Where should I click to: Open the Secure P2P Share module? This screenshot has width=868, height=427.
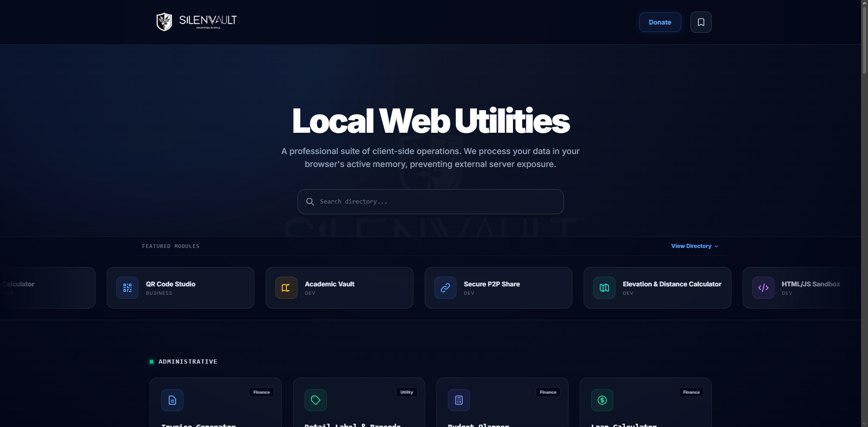coord(498,288)
